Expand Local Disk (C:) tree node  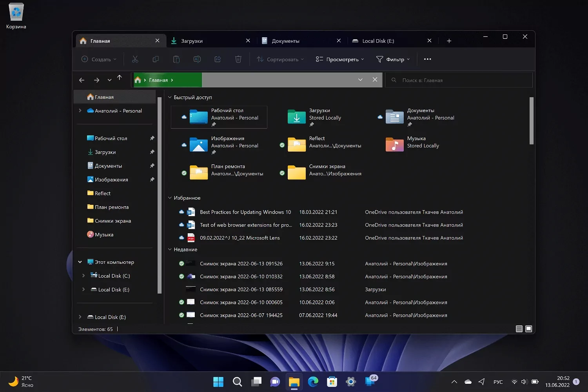pyautogui.click(x=83, y=276)
